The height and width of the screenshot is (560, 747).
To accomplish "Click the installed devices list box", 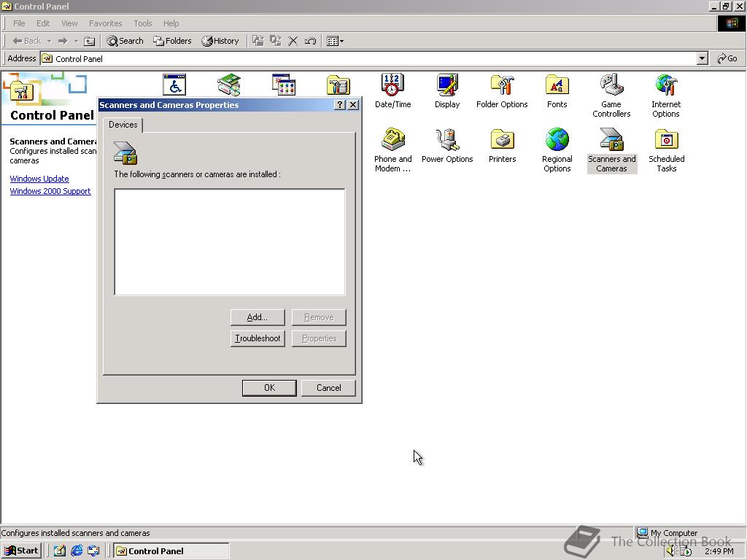I will click(x=230, y=242).
